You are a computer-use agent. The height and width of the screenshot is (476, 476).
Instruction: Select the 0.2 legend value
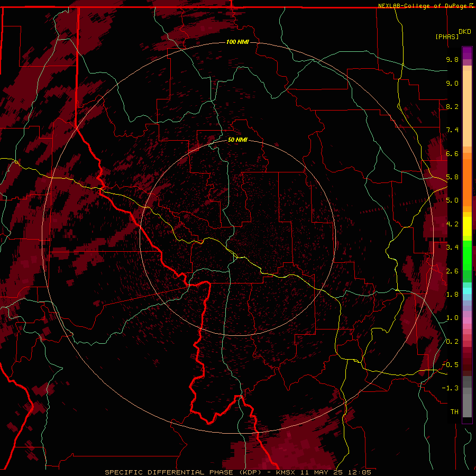(452, 342)
